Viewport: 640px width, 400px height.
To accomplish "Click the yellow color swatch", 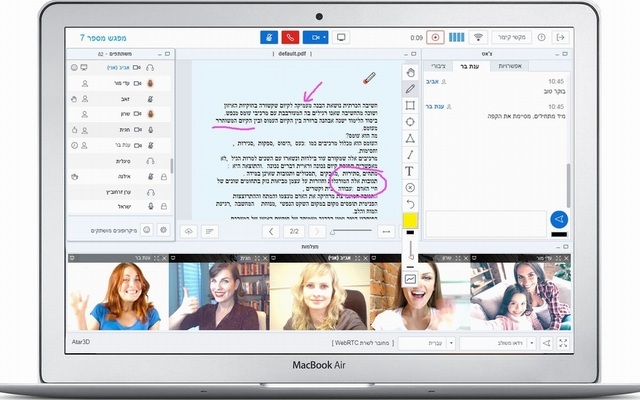I will (x=410, y=220).
